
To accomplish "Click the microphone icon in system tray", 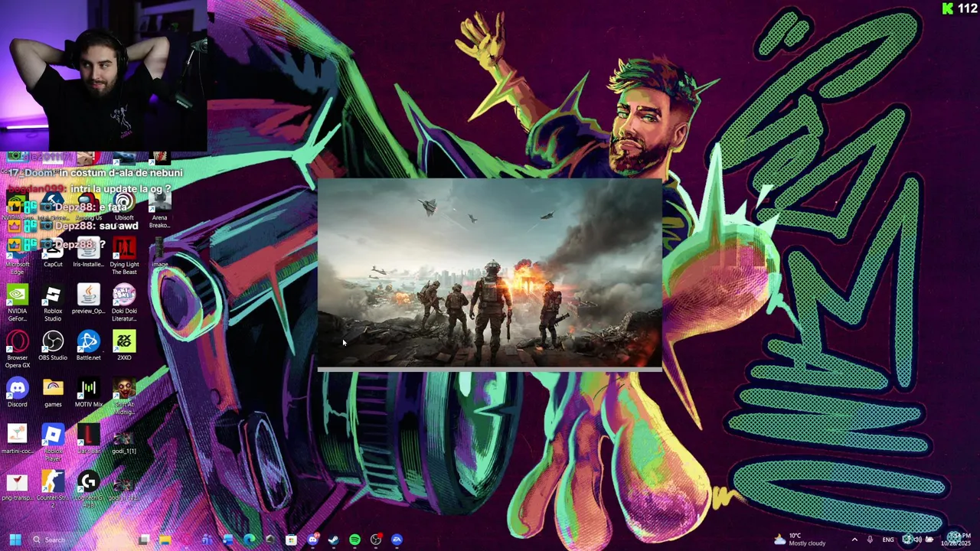I will coord(870,540).
